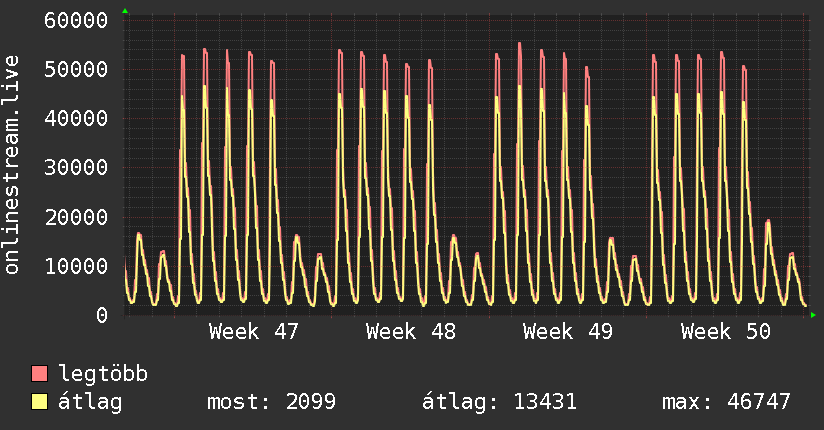Click the Week 48 axis label
The width and height of the screenshot is (824, 430).
(x=411, y=332)
